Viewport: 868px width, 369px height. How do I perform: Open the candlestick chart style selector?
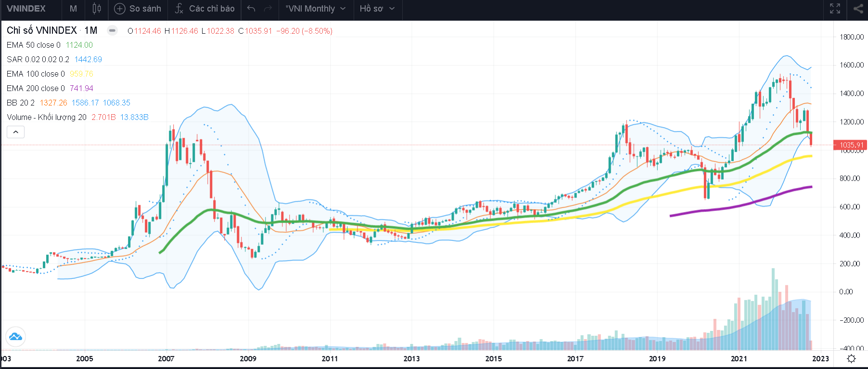[97, 9]
